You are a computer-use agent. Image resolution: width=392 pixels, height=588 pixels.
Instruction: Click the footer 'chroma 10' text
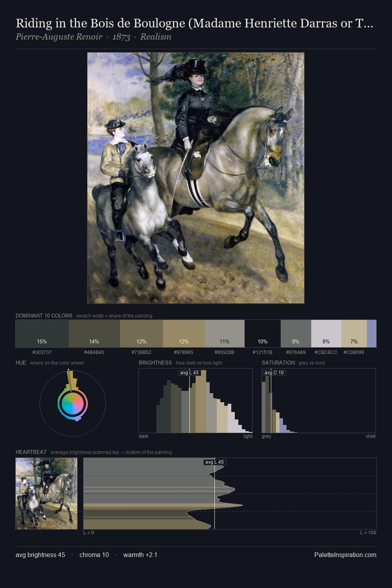pyautogui.click(x=94, y=555)
